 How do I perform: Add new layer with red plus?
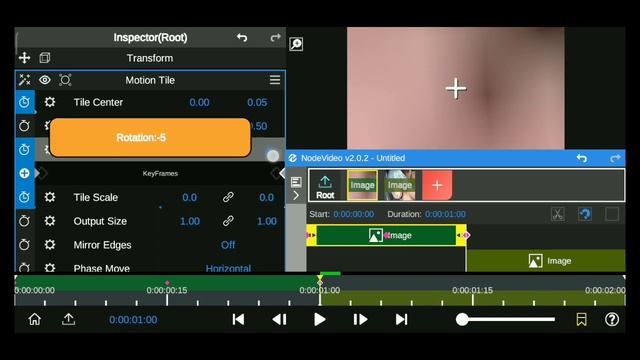(x=437, y=185)
